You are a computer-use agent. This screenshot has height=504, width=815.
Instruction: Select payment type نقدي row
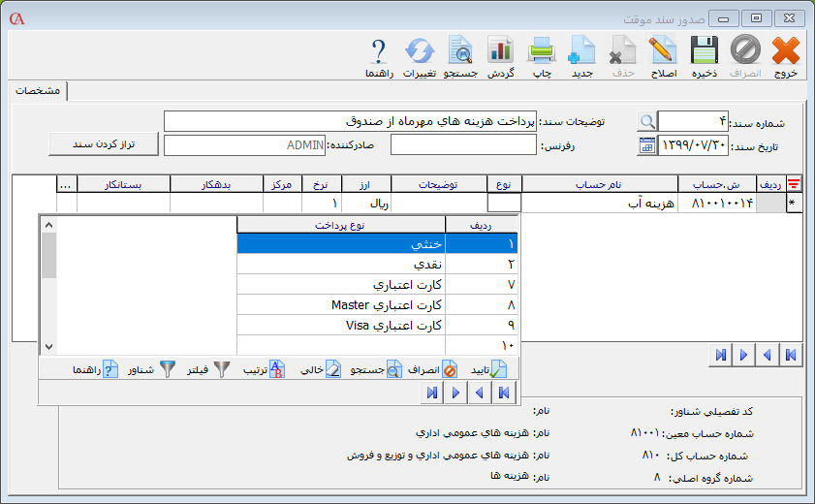point(377,264)
